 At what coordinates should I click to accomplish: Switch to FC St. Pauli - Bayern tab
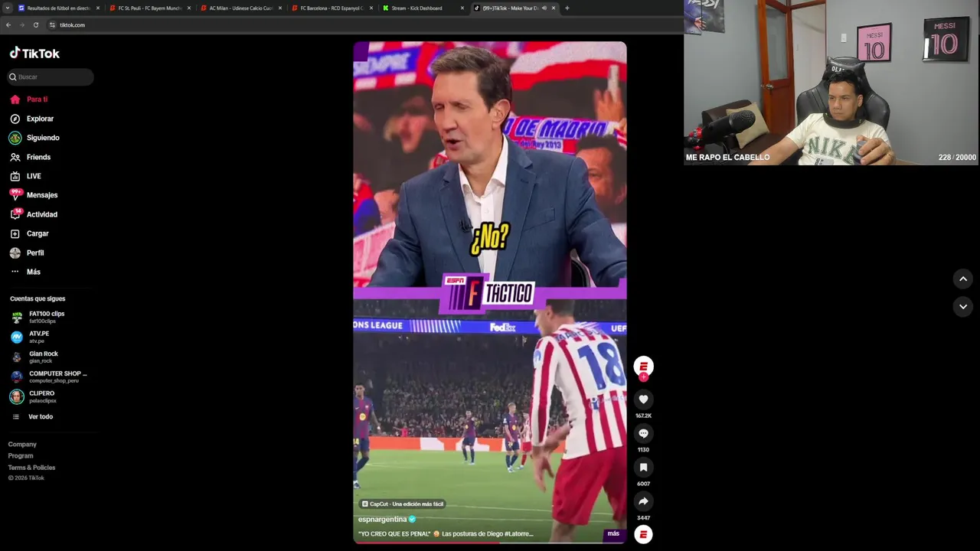[x=149, y=8]
